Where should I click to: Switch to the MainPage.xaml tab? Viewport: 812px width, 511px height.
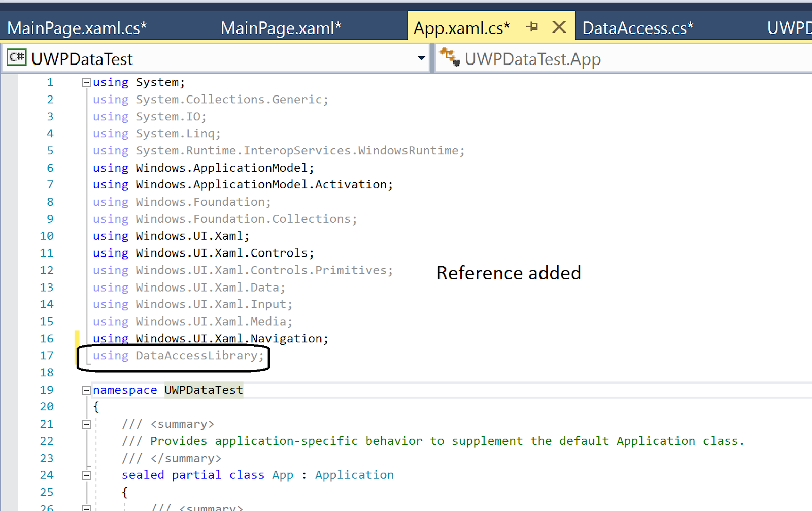click(281, 27)
